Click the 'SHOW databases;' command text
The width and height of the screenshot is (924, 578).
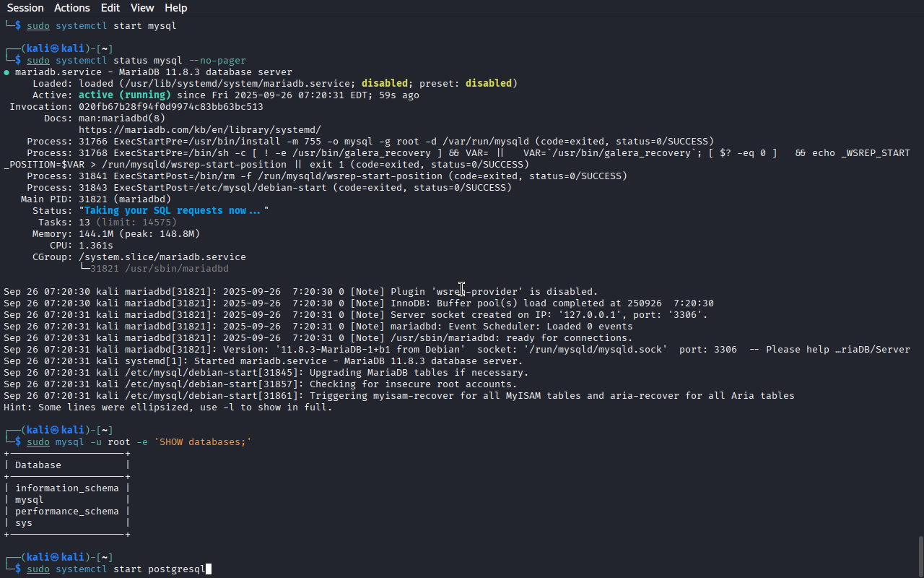(203, 442)
